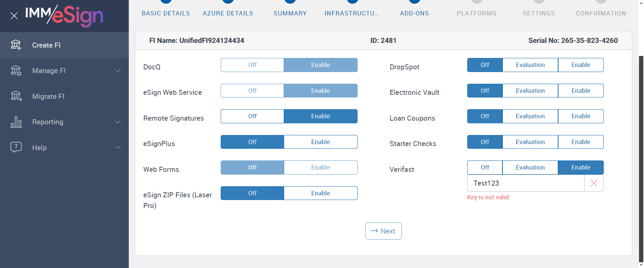Expand the Reporting menu chevron
The image size is (644, 268).
[x=118, y=122]
